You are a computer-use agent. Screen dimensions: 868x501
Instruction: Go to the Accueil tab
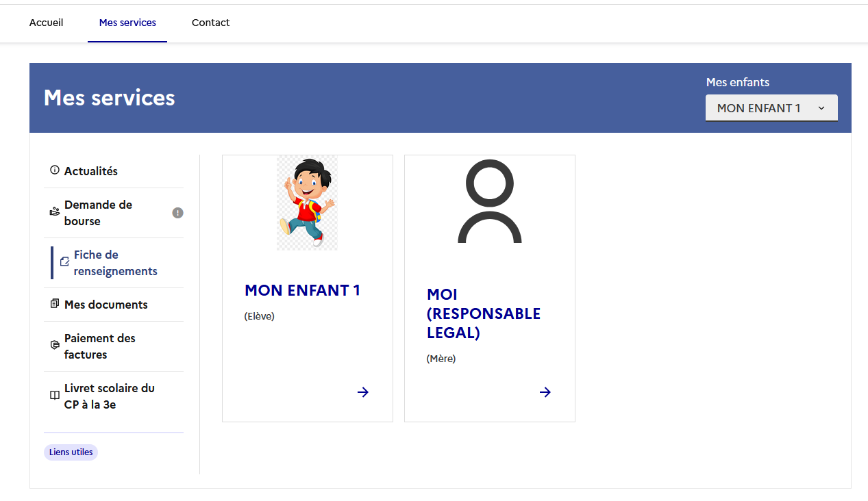tap(46, 23)
